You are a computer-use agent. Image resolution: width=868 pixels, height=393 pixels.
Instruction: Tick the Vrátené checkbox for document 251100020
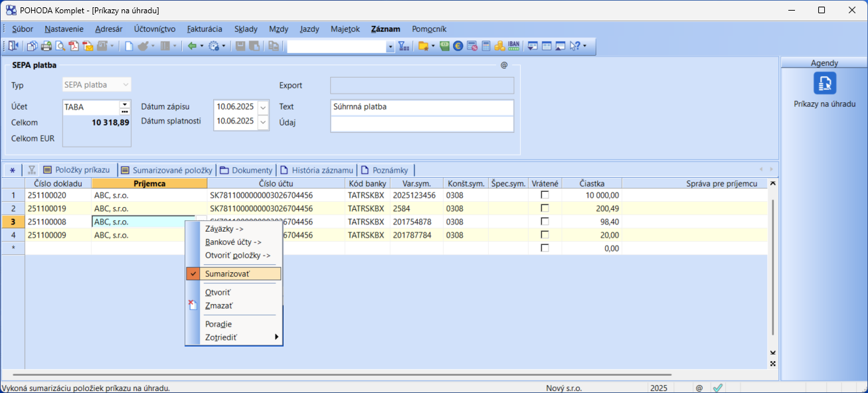click(x=545, y=195)
